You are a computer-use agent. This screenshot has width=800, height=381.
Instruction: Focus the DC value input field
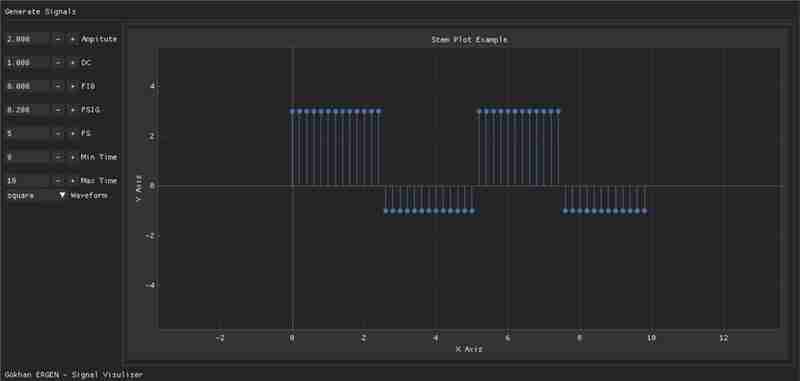coord(28,63)
